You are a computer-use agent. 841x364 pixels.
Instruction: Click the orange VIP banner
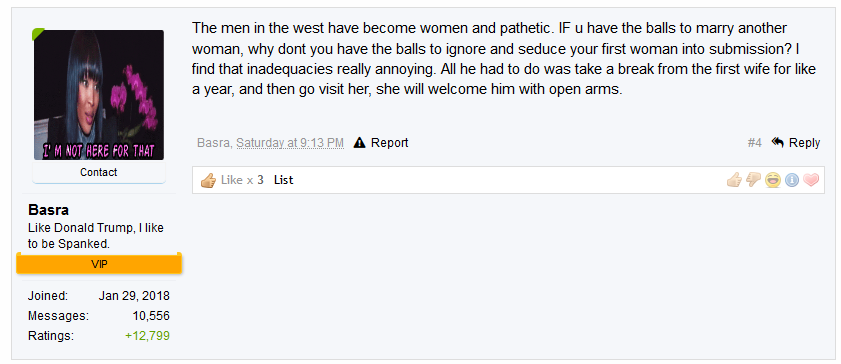[x=99, y=264]
